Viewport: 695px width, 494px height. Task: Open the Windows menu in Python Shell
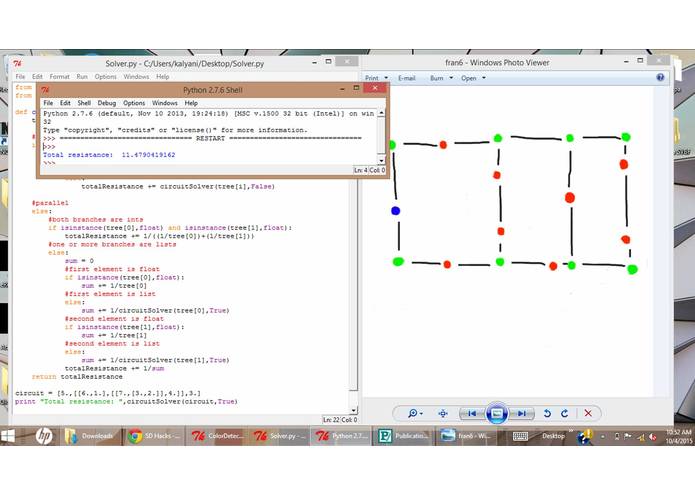pos(164,103)
